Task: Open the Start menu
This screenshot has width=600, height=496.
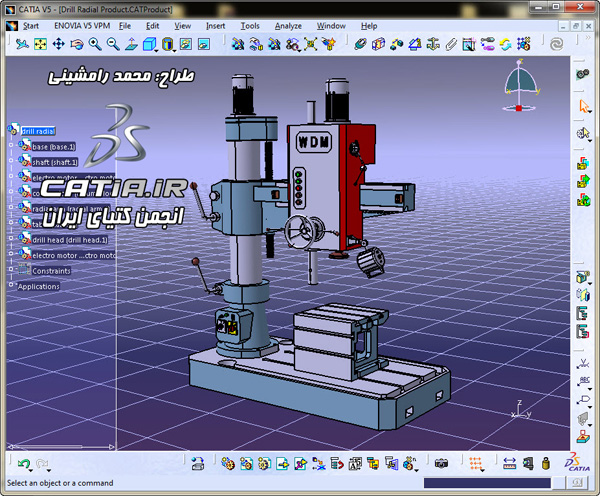Action: pos(31,26)
